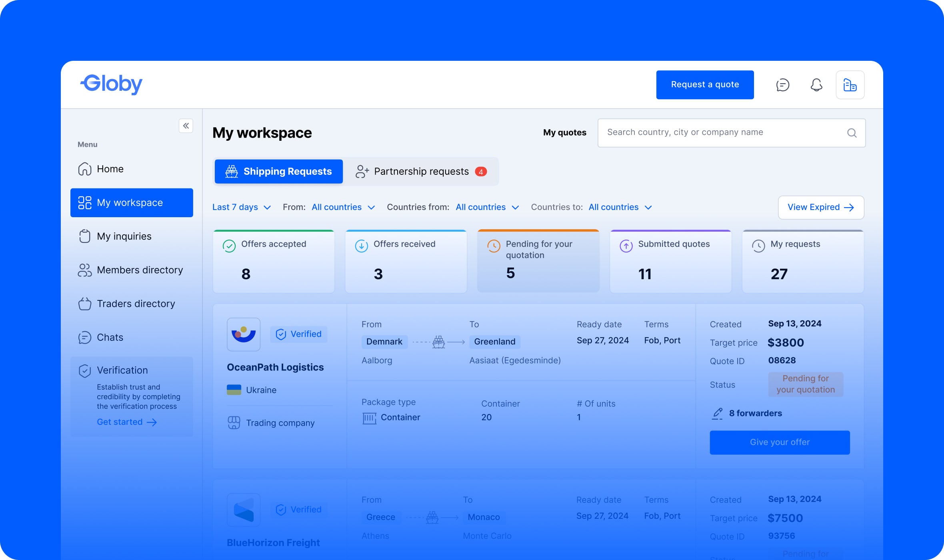Open OceanPath Logistics company name link
Viewport: 944px width, 560px height.
275,367
